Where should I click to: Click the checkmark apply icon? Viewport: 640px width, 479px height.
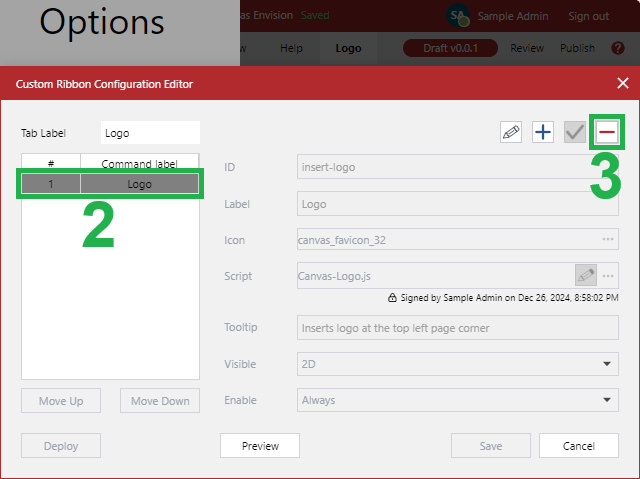(574, 133)
